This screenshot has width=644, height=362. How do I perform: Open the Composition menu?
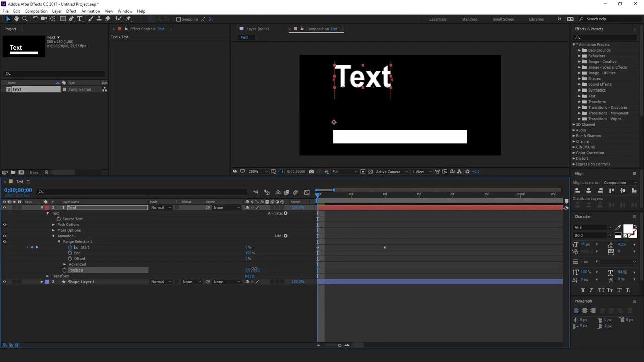[x=36, y=11]
